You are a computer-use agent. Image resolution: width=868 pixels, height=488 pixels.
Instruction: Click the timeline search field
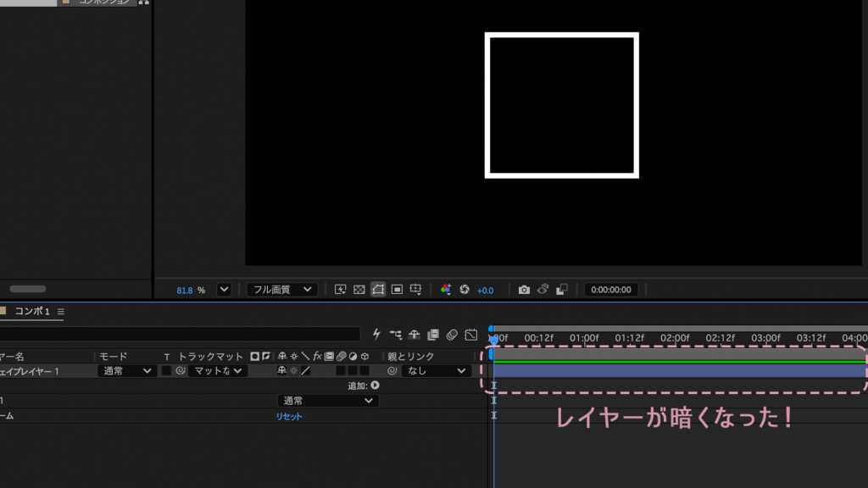pos(180,334)
